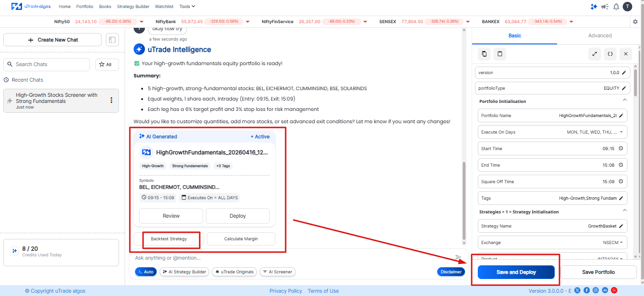Screen dimensions: 644x296
Task: Open the Exchange NSECM dropdown
Action: click(x=552, y=243)
